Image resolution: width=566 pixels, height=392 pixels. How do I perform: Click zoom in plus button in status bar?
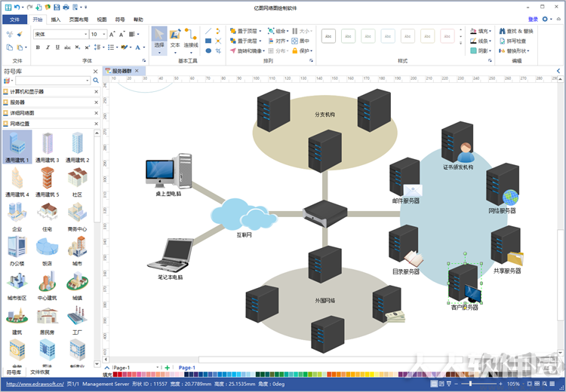point(500,384)
